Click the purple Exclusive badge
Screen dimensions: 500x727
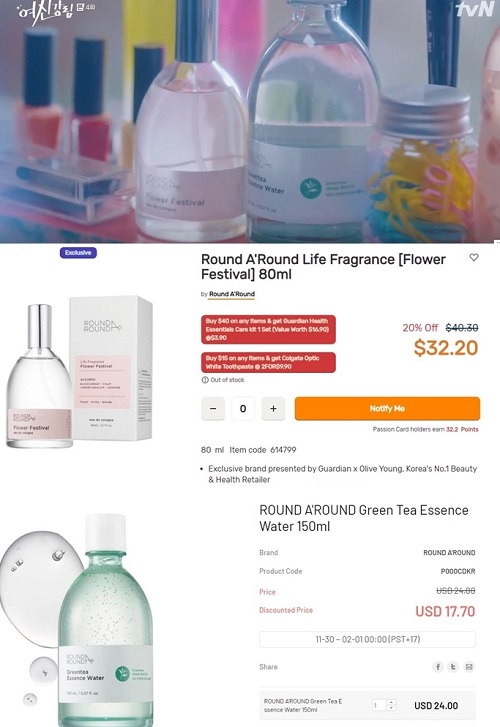coord(78,253)
